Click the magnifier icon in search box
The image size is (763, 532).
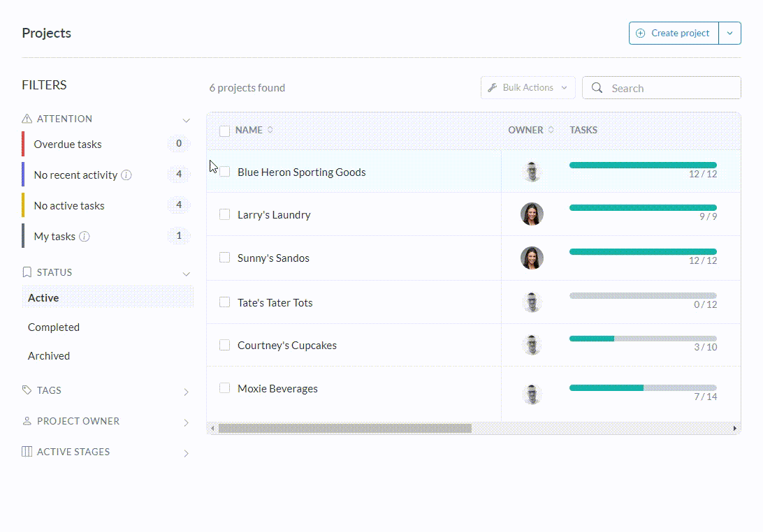coord(597,88)
